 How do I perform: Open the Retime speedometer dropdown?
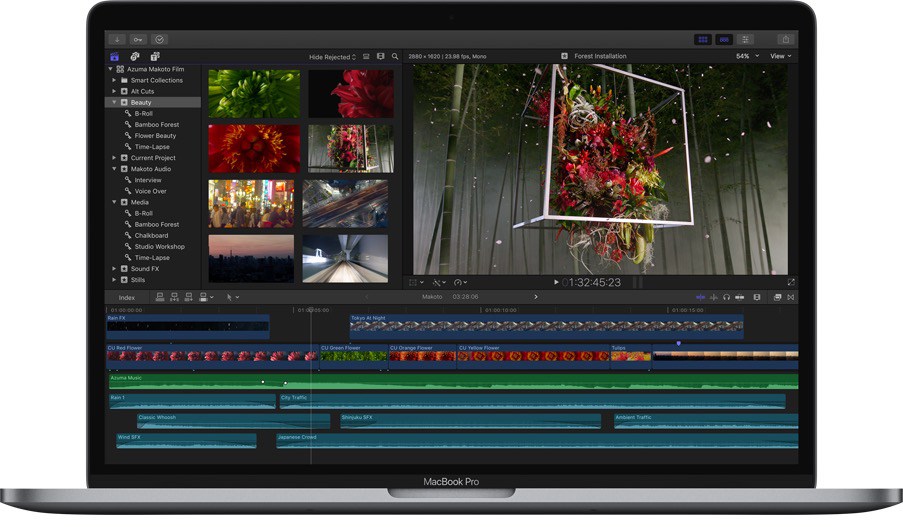click(x=461, y=282)
